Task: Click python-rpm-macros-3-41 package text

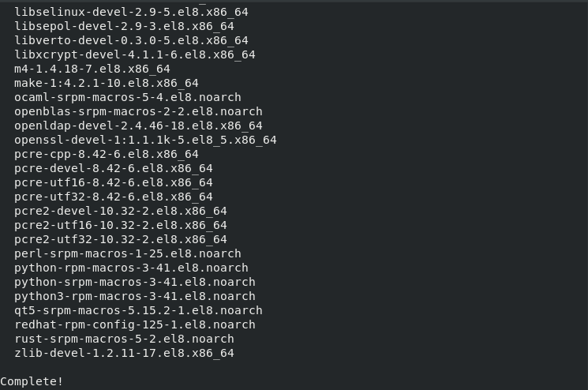Action: (131, 268)
